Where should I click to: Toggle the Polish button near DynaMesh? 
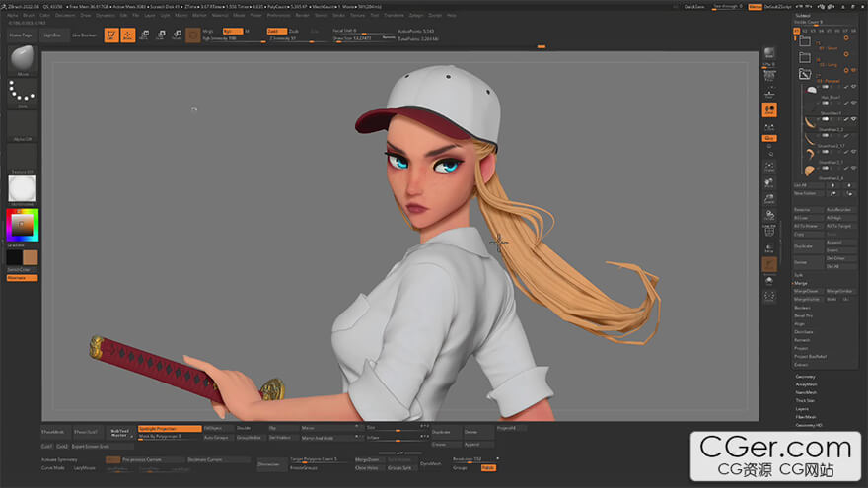coord(488,468)
